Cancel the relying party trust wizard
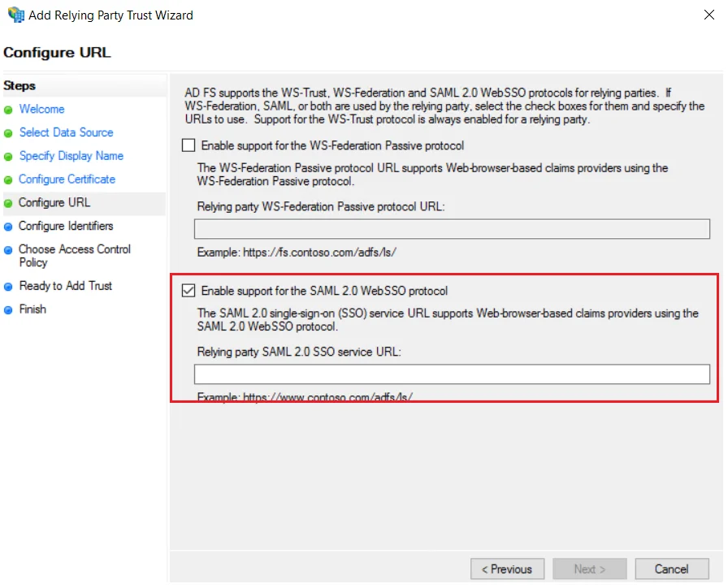The width and height of the screenshot is (728, 588). (672, 569)
